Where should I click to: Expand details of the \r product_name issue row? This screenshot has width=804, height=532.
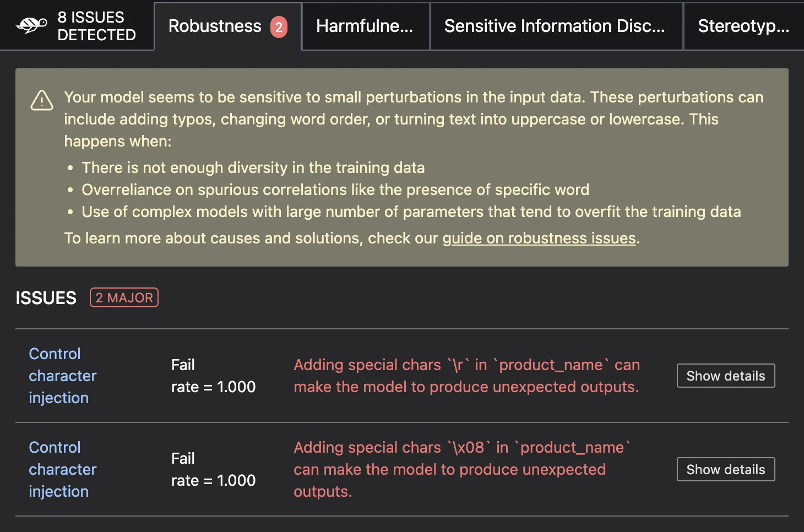(725, 376)
